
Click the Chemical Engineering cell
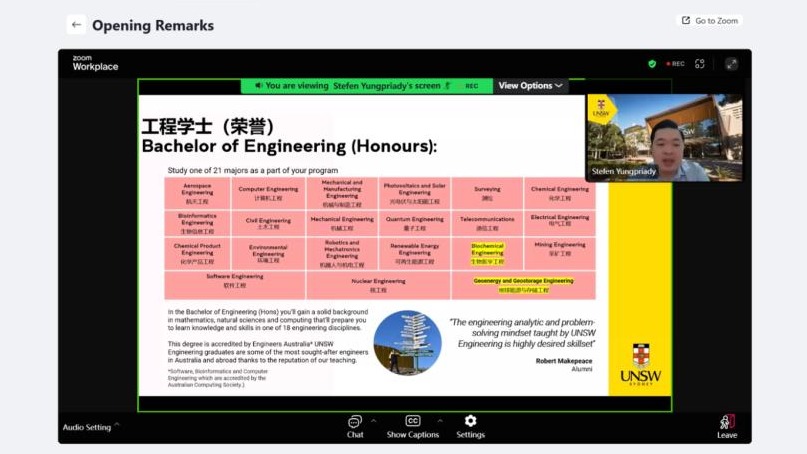559,193
